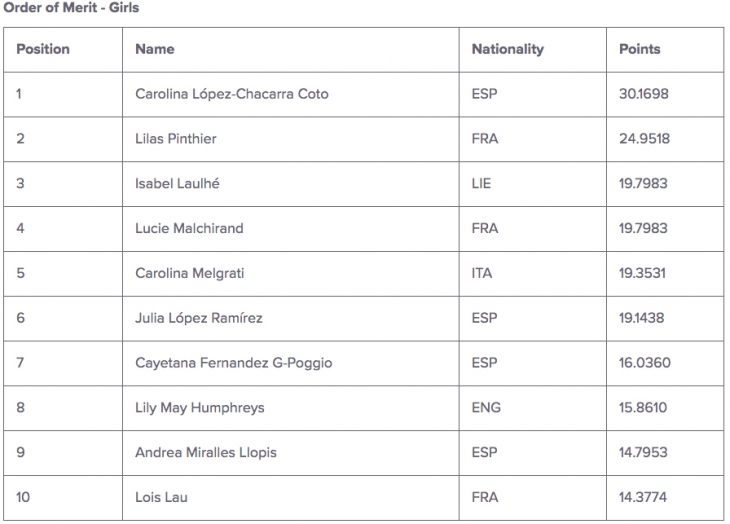
Task: Click the 30.1698 points value
Action: [x=644, y=94]
